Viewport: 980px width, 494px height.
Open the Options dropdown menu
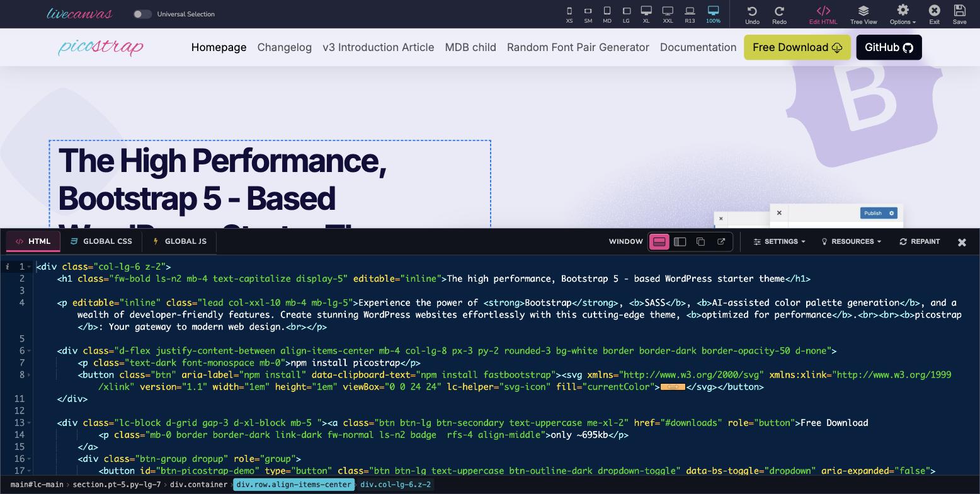pos(903,14)
